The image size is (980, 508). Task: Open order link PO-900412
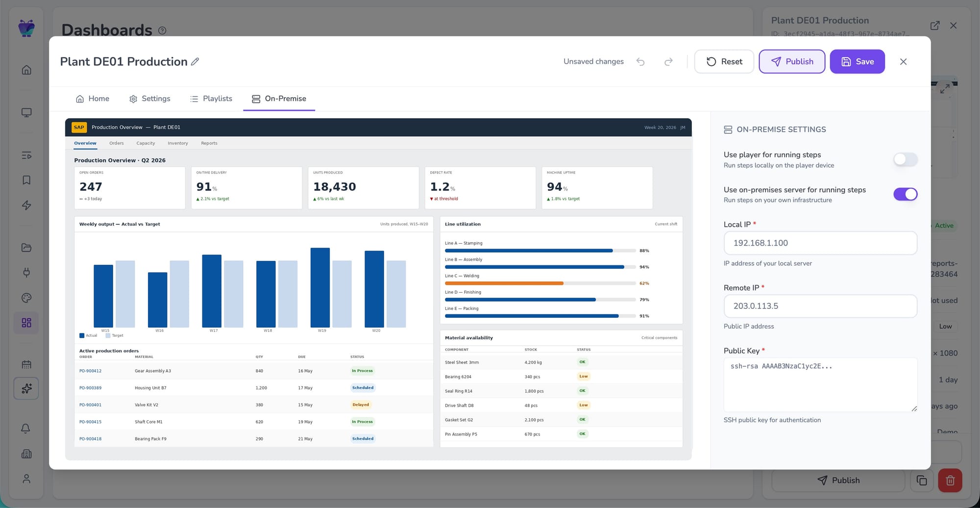coord(91,371)
